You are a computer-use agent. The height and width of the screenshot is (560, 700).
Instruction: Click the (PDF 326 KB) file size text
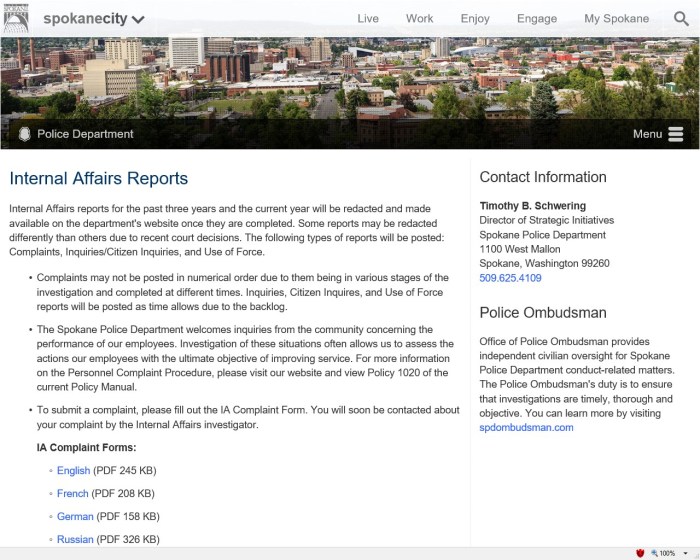128,539
